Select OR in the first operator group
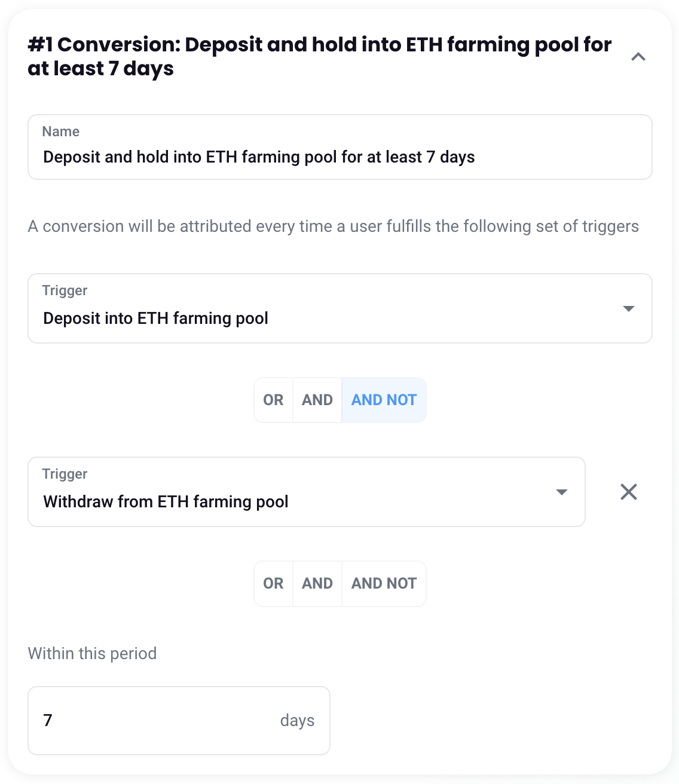679x784 pixels. (x=273, y=400)
